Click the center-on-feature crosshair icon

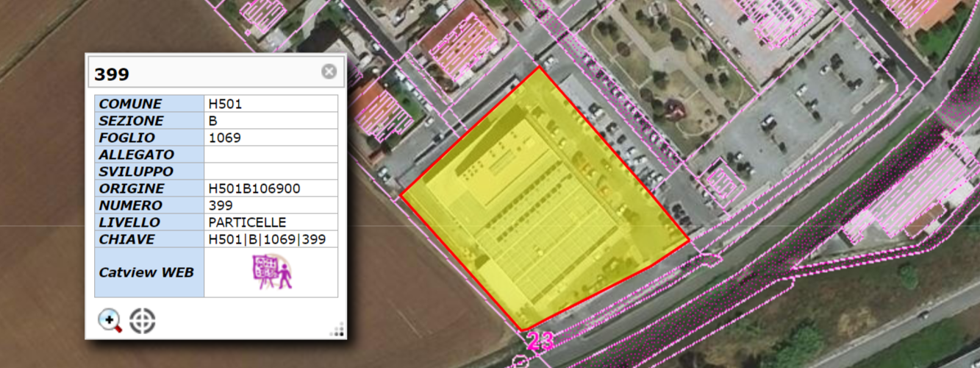(143, 321)
